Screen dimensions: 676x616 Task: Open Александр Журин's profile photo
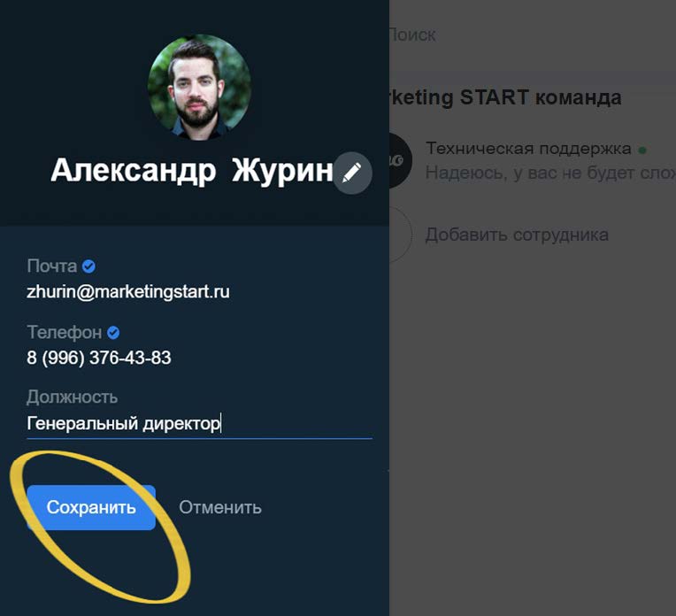click(x=199, y=87)
